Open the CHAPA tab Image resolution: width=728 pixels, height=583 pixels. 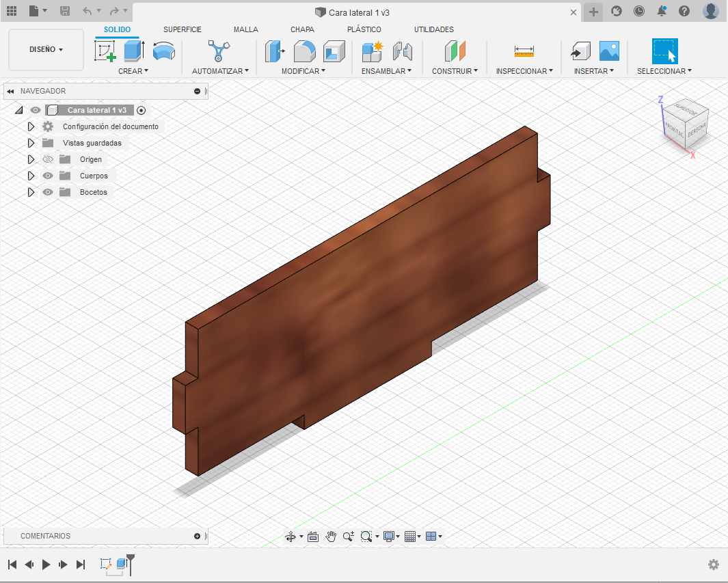(302, 29)
